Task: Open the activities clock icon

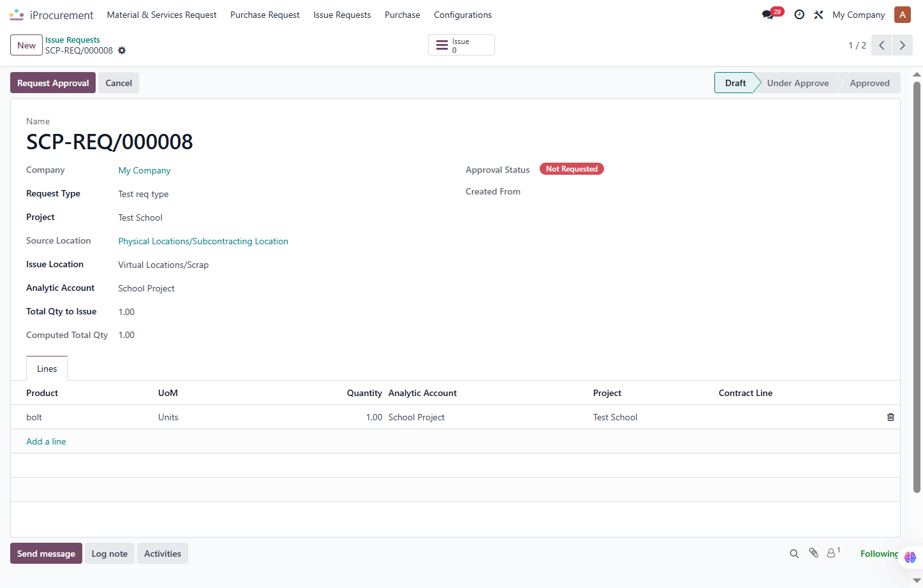Action: point(799,15)
